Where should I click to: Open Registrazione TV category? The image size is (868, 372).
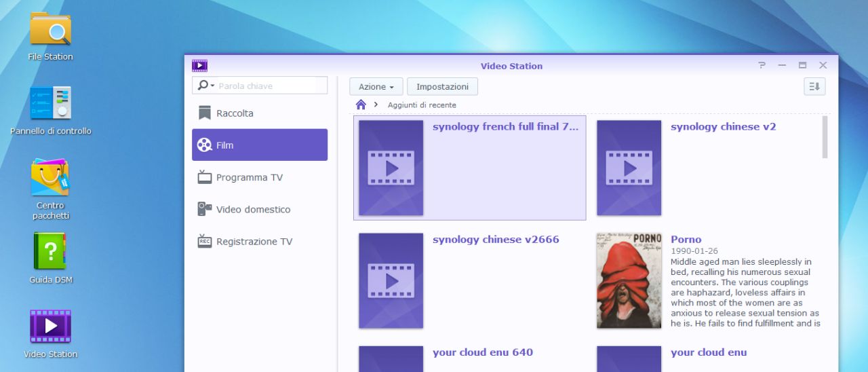click(x=260, y=241)
